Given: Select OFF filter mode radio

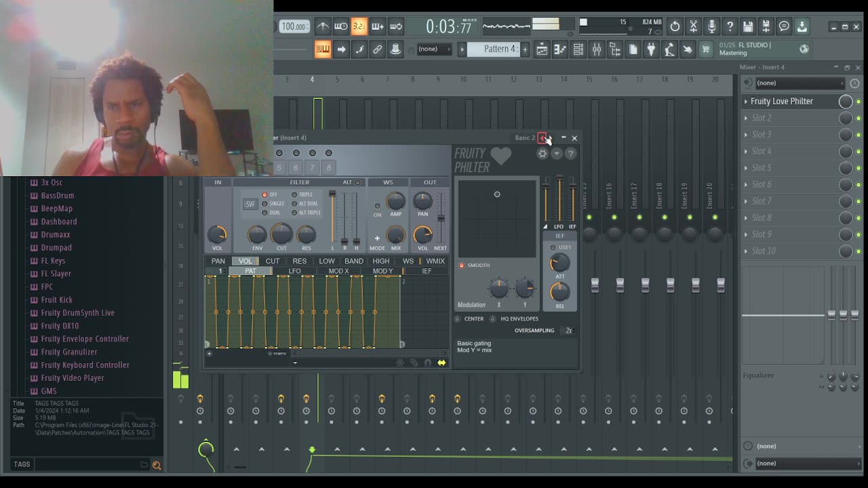Looking at the screenshot, I should click(264, 195).
